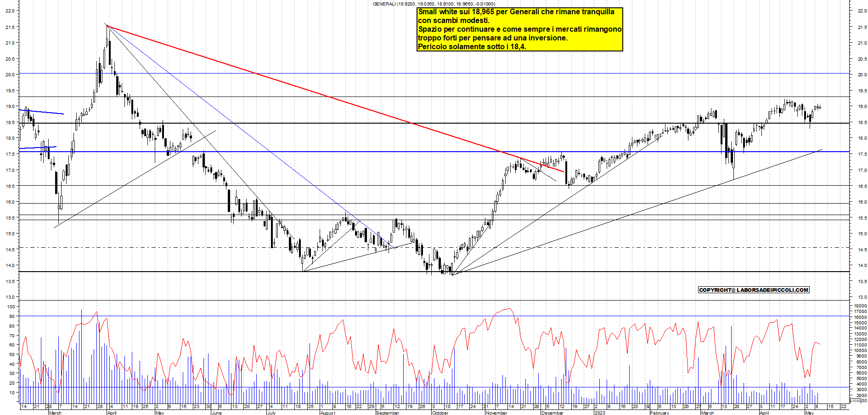Click the "September" month label on time axis

[x=388, y=413]
